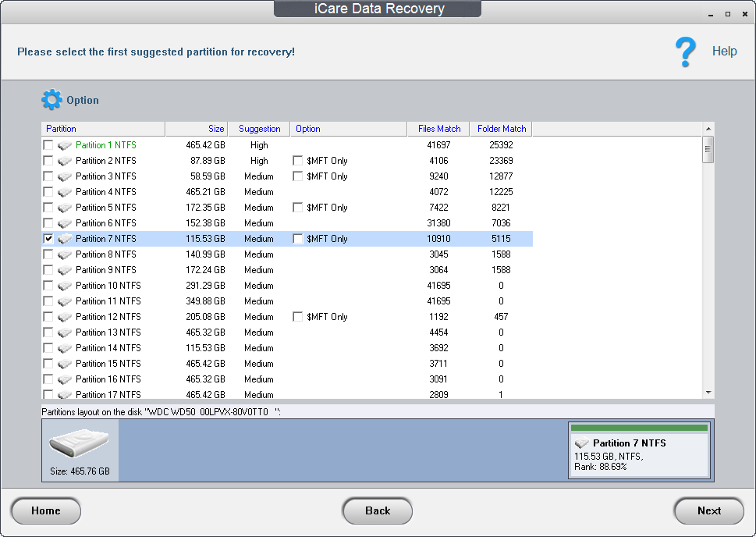Click the small drive icon in Partition 7 layout box
This screenshot has width=756, height=537.
point(582,443)
